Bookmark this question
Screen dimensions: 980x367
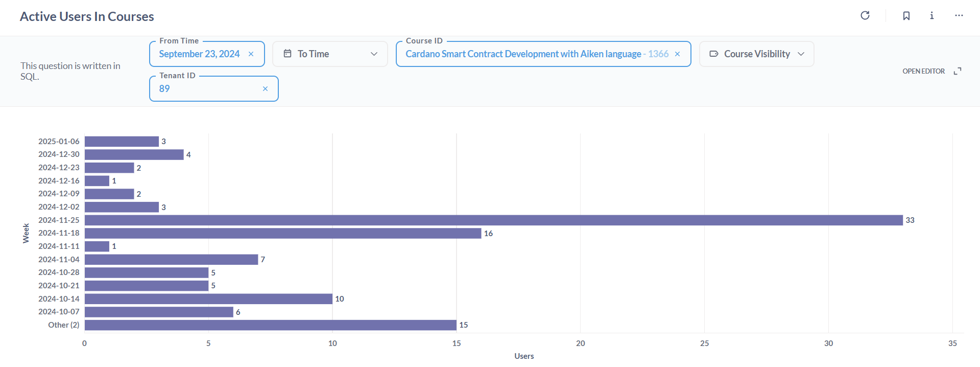point(906,16)
